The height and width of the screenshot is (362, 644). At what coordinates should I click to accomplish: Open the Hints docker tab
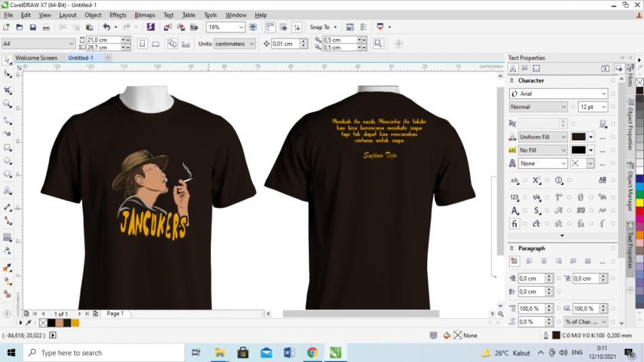pyautogui.click(x=630, y=77)
